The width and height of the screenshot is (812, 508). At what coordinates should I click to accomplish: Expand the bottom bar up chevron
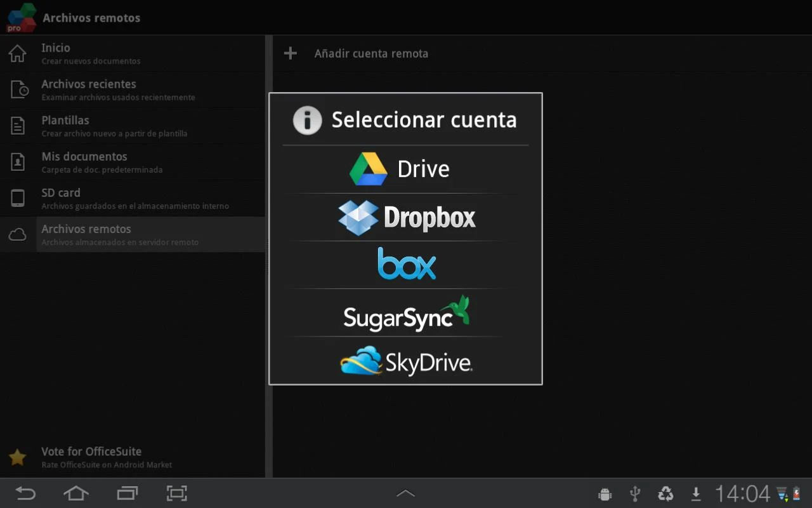click(x=405, y=493)
